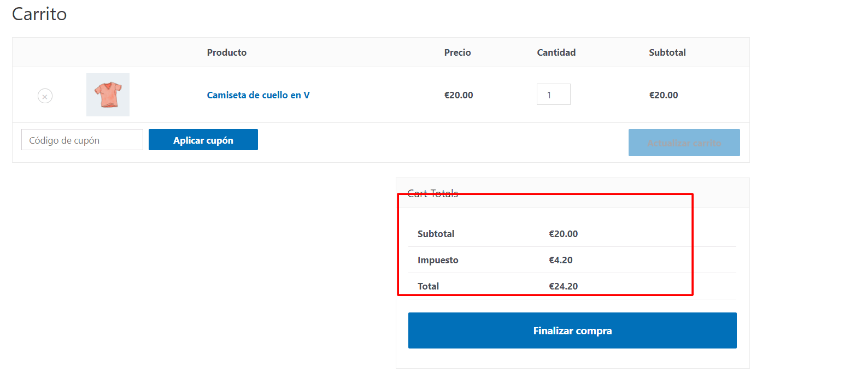Click the Total amount €24.20
This screenshot has width=868, height=378.
pyautogui.click(x=564, y=286)
